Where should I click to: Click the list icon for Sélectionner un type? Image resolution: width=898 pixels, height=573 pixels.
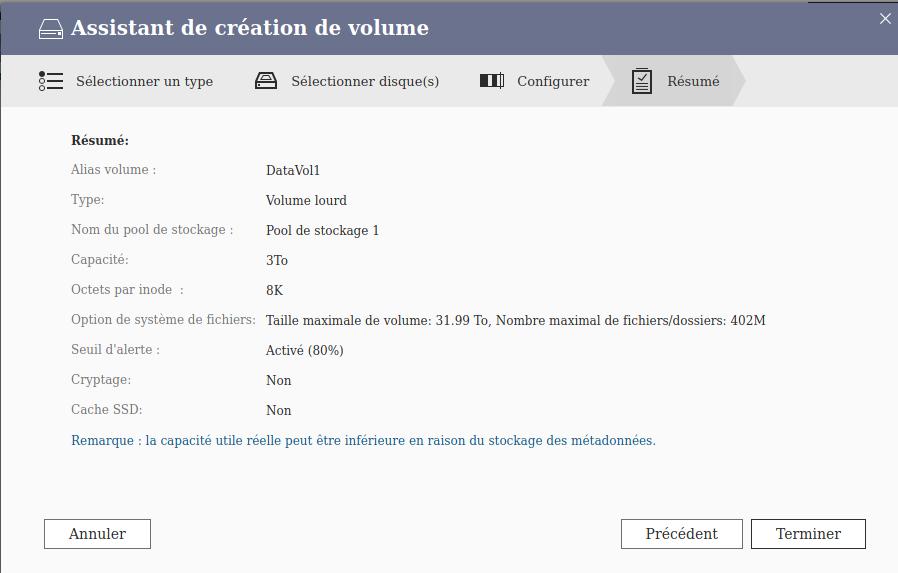51,81
